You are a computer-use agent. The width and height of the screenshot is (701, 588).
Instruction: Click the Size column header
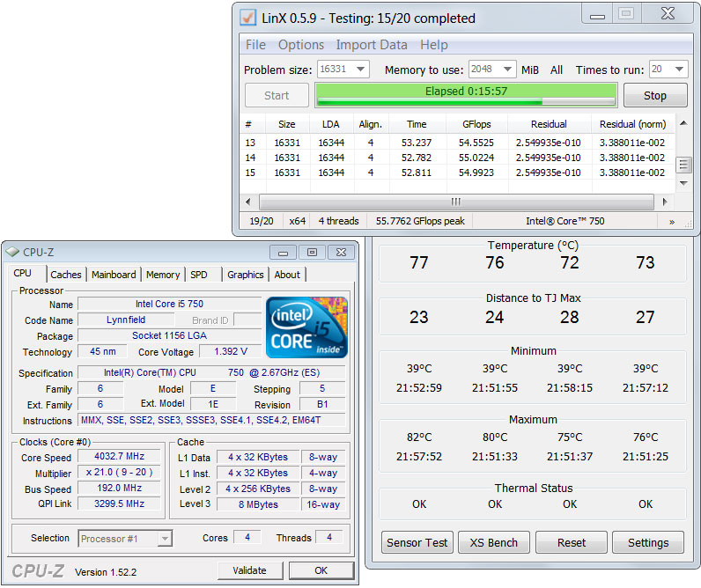click(x=286, y=124)
